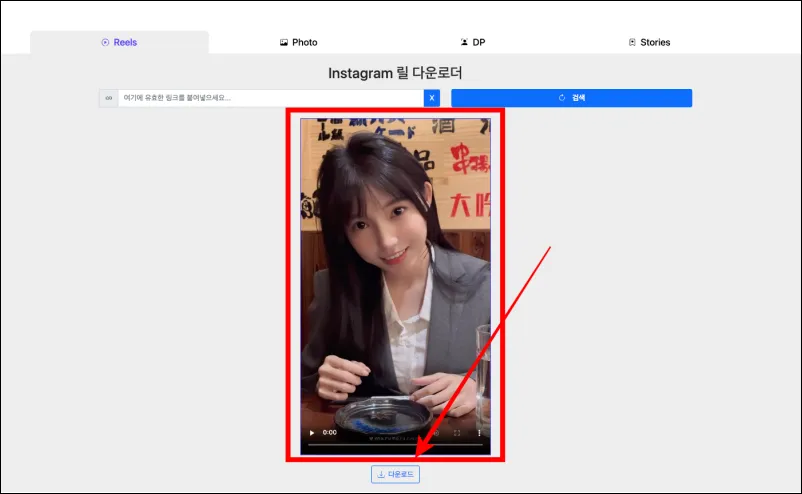Click the 다운로드 download button
Screen dimensions: 802x494
point(395,474)
